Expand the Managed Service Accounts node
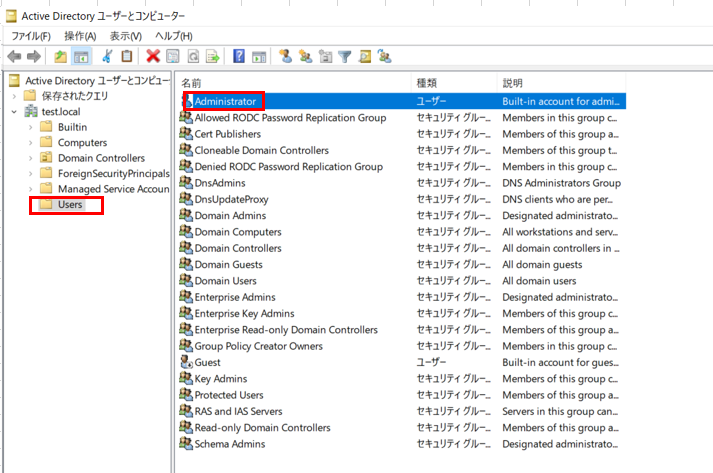 (x=30, y=189)
